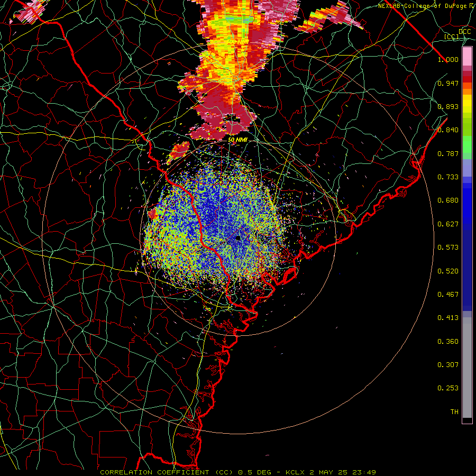
Task: Click the 0.947 color scale label
Action: [448, 83]
